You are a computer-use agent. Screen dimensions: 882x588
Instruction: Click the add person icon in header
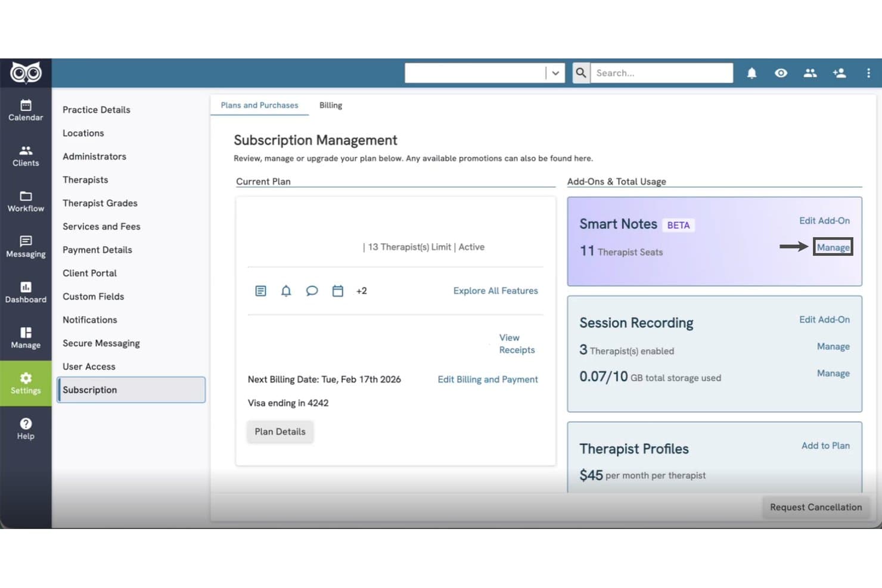[839, 73]
